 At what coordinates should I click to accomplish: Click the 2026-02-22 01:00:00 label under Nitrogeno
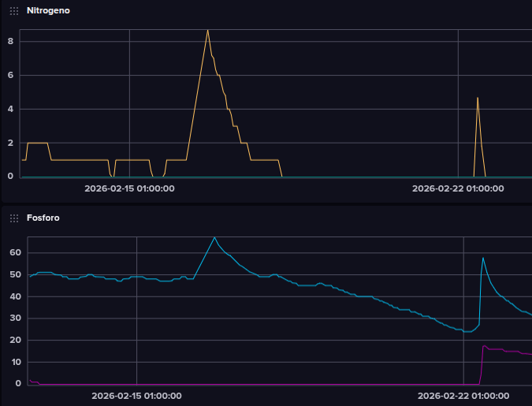pyautogui.click(x=458, y=188)
